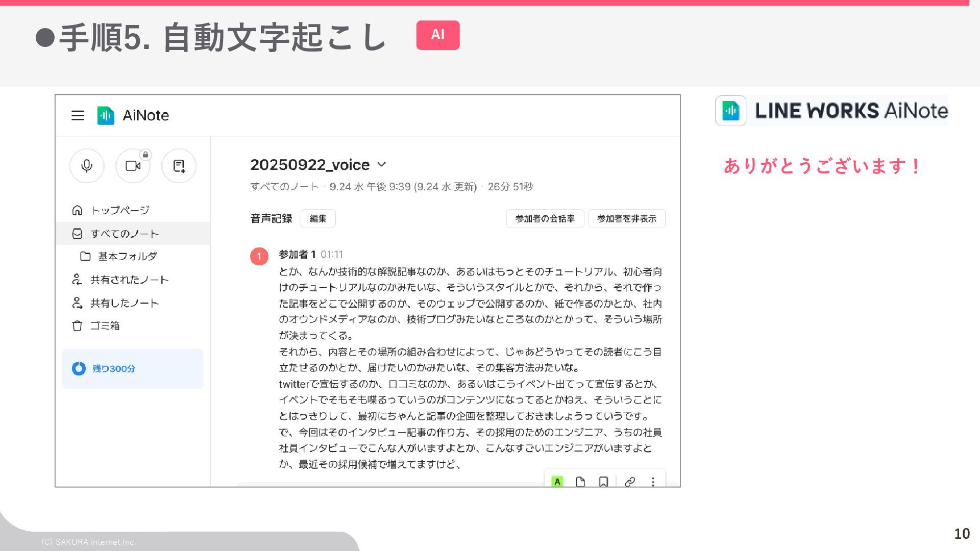
Task: Click 参加者の会話率 button
Action: click(x=545, y=218)
